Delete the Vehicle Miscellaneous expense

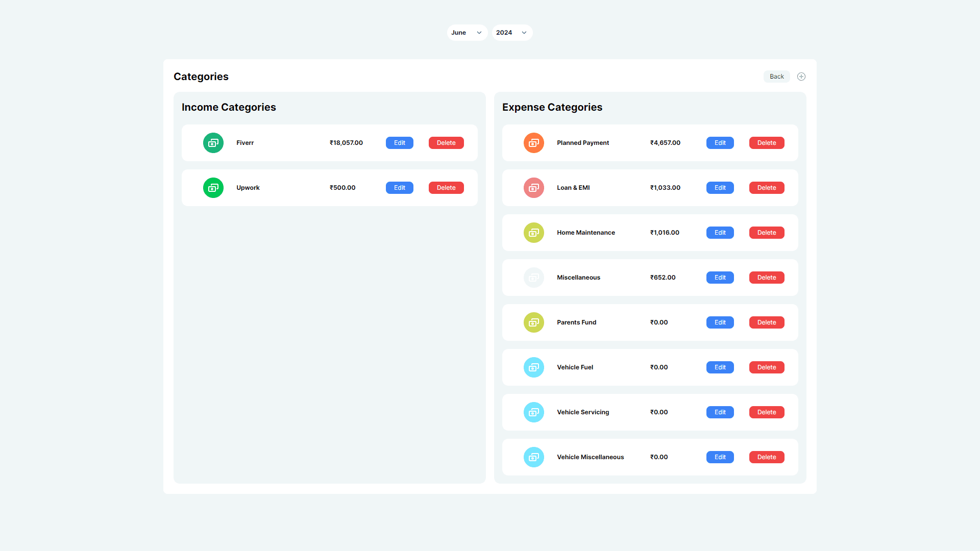click(766, 457)
